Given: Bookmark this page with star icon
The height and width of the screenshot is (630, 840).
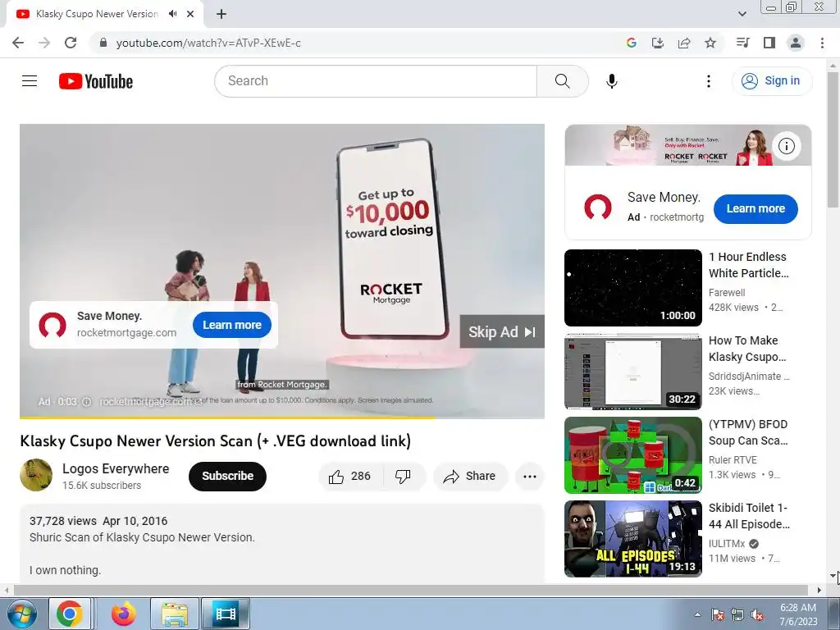Looking at the screenshot, I should [710, 43].
